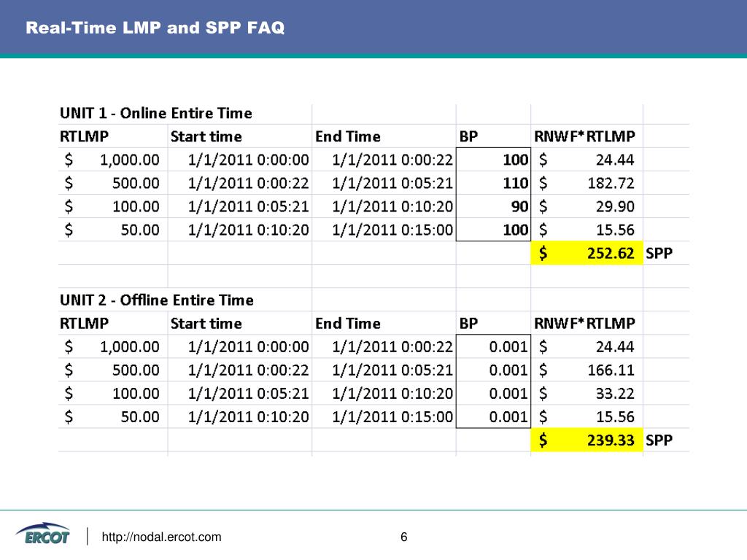Click the Unit 2 End Time column header
Viewport: 747px width, 560px height.
pyautogui.click(x=348, y=324)
